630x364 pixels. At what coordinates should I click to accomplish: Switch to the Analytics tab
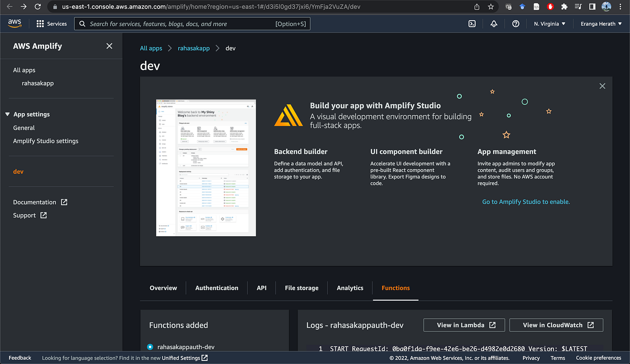click(350, 288)
